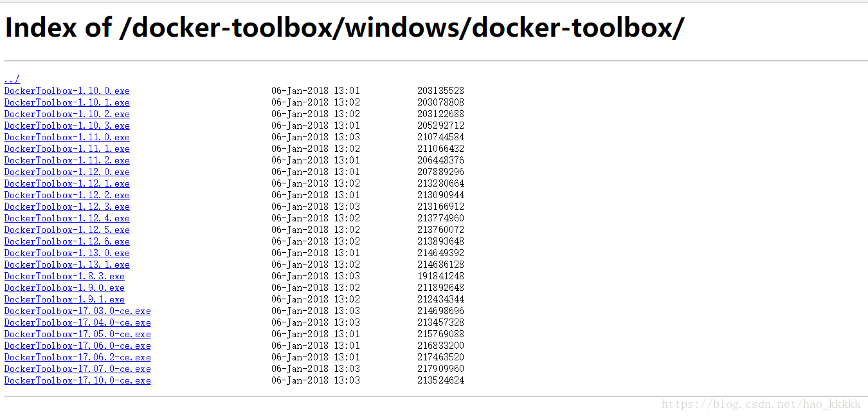Image resolution: width=868 pixels, height=417 pixels.
Task: Download DockerToolbox-1.10.0.exe
Action: (x=67, y=91)
